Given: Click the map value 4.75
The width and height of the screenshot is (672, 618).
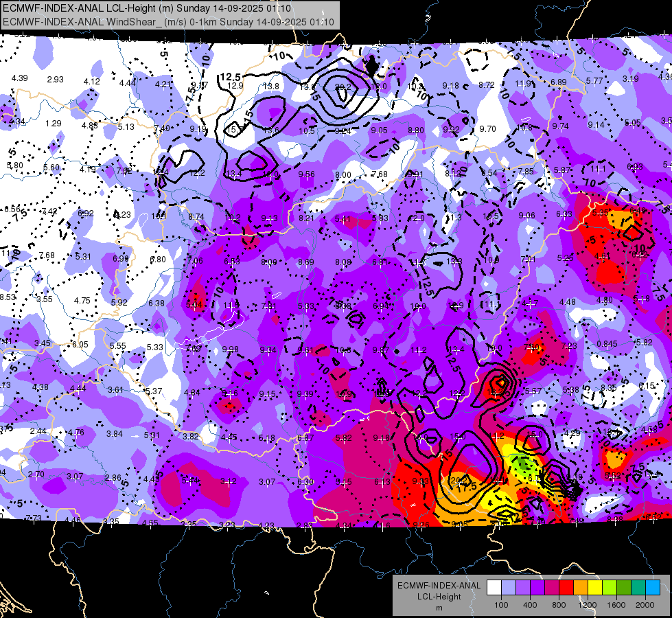Looking at the screenshot, I should click(82, 301).
